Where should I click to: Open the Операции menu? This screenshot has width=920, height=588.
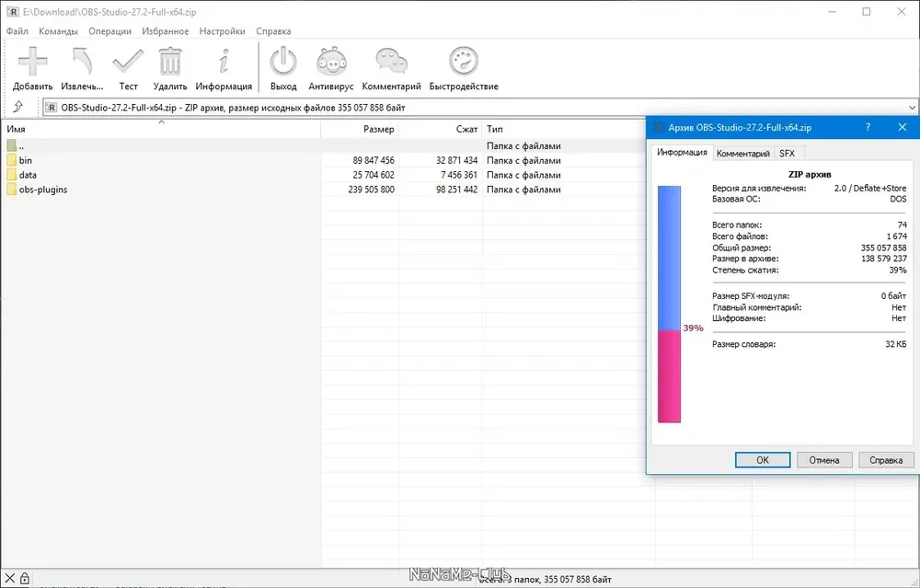109,31
